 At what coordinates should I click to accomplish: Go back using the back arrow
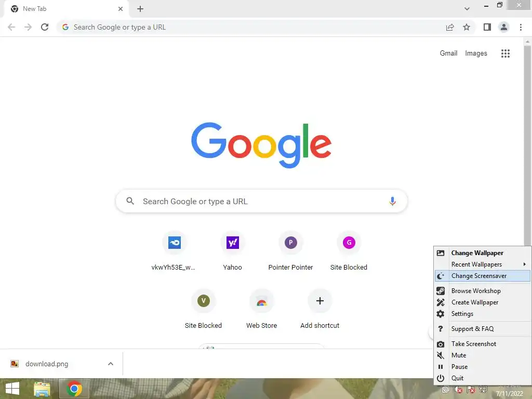click(11, 27)
